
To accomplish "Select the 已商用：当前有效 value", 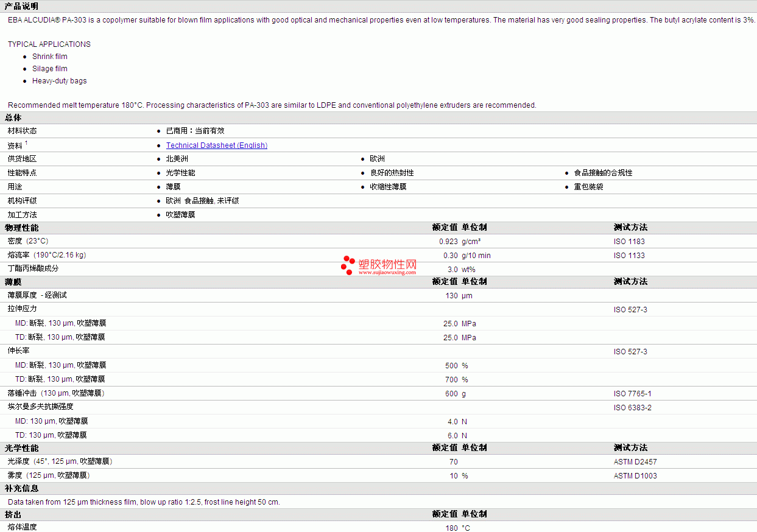I will pyautogui.click(x=195, y=131).
